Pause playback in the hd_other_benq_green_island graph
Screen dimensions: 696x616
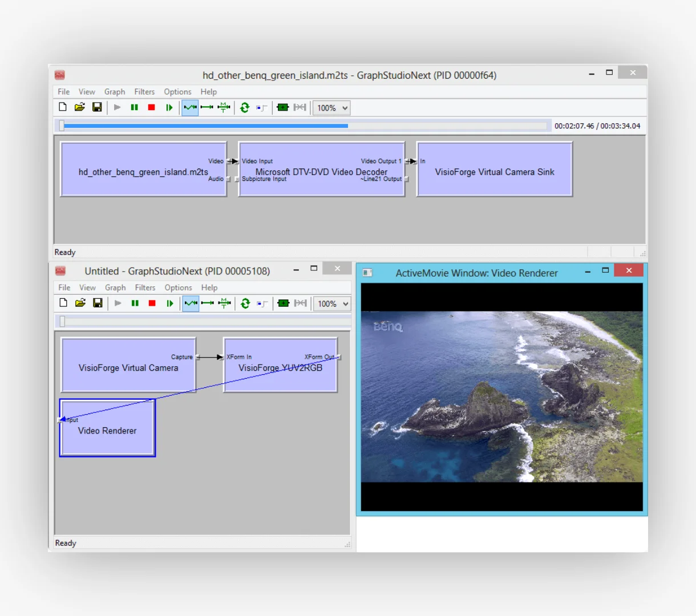[134, 107]
